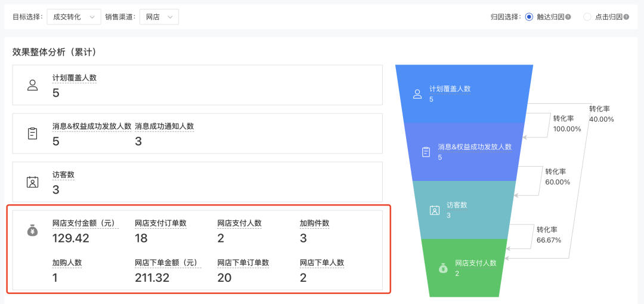The height and width of the screenshot is (304, 644).
Task: Click the 网店支付订单数 label
Action: tap(160, 223)
